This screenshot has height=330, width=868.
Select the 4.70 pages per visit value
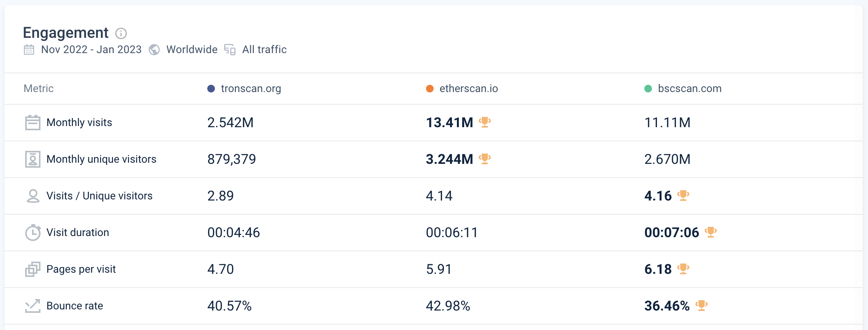click(x=221, y=269)
